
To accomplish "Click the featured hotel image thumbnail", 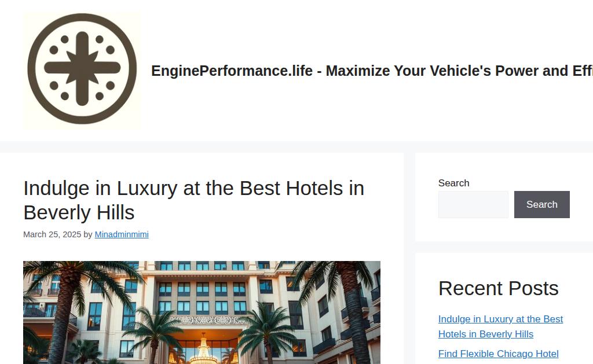I will [202, 312].
